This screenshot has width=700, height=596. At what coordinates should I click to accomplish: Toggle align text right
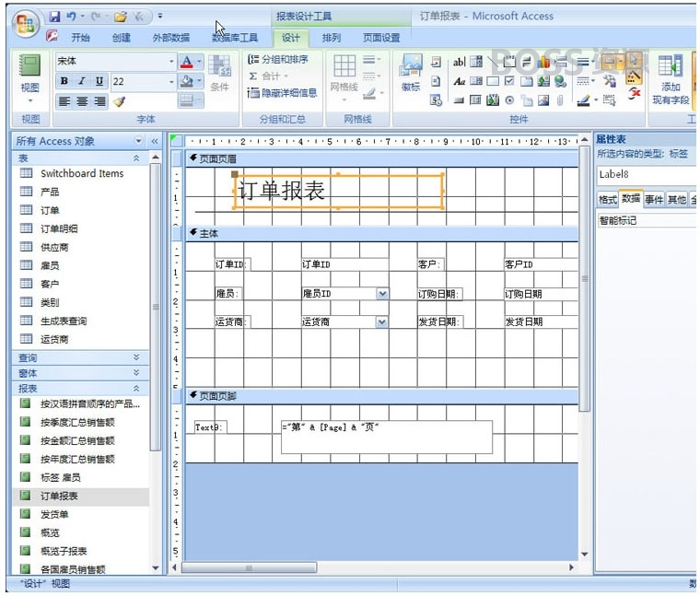click(99, 101)
